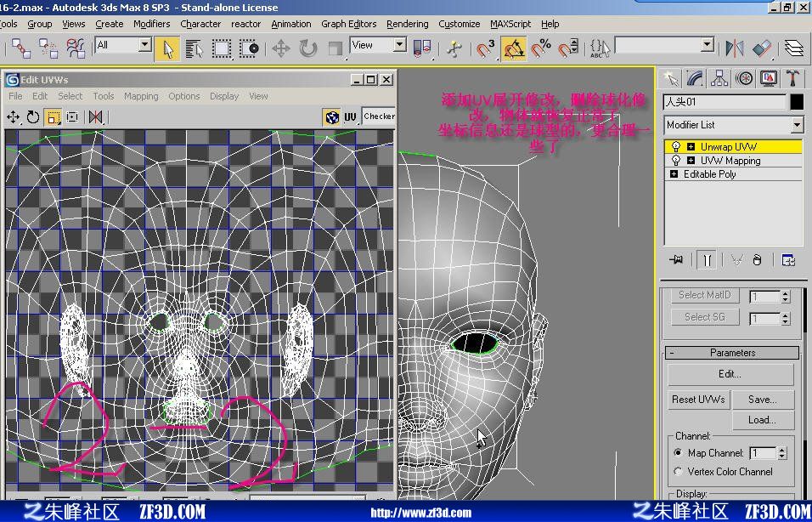
Task: Select the Vertex Color Channel radio button
Action: 678,471
